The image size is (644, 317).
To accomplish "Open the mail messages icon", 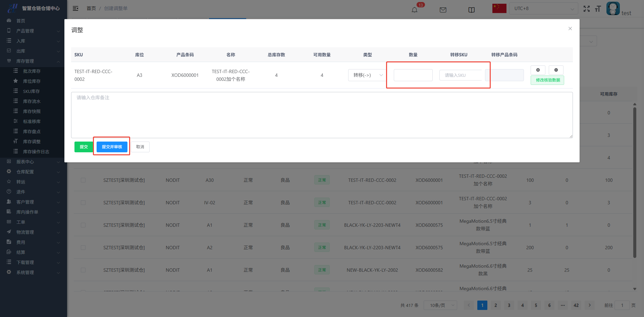I will pyautogui.click(x=443, y=10).
